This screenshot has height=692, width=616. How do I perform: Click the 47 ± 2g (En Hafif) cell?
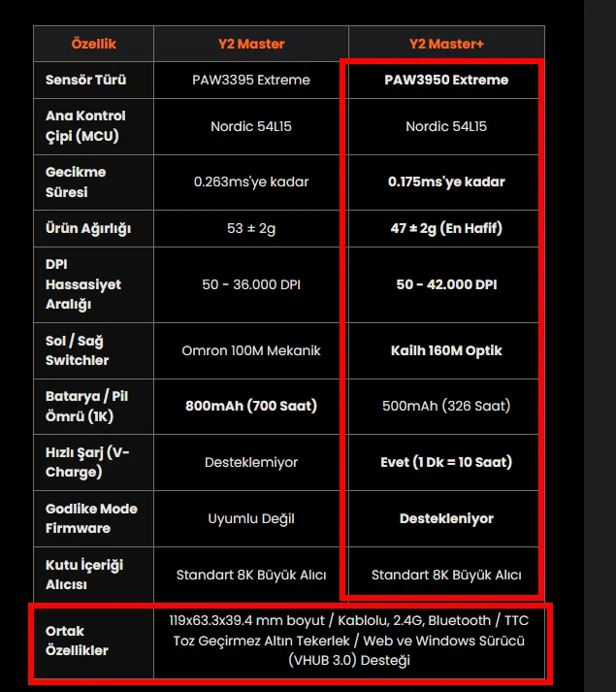pyautogui.click(x=446, y=228)
